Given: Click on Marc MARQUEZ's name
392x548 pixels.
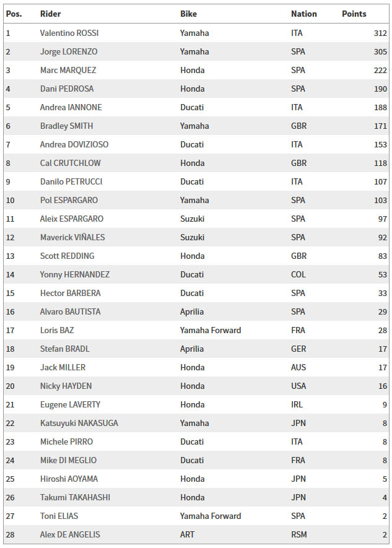Looking at the screenshot, I should click(68, 70).
